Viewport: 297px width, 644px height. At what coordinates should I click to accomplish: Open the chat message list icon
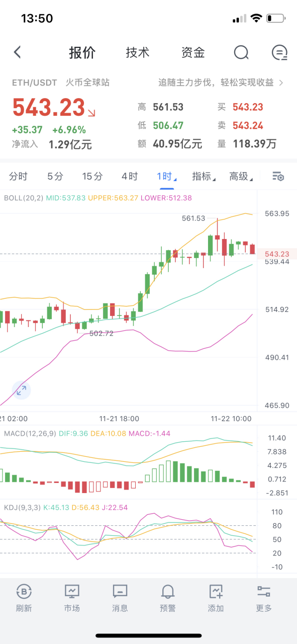click(279, 52)
